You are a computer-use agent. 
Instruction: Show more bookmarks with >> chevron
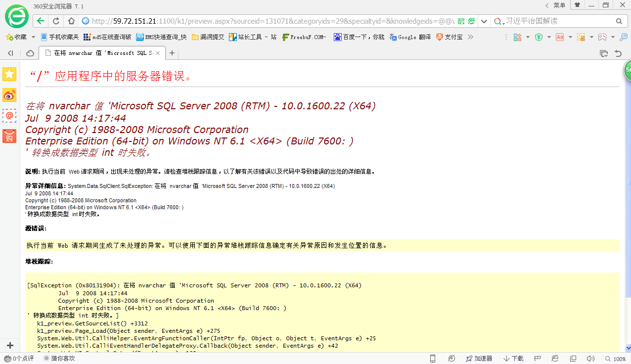pos(470,37)
